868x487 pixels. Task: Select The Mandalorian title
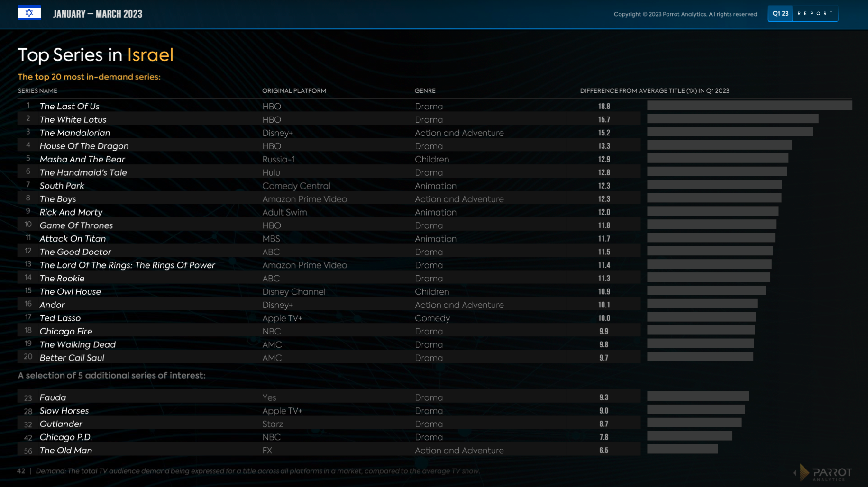tap(75, 133)
